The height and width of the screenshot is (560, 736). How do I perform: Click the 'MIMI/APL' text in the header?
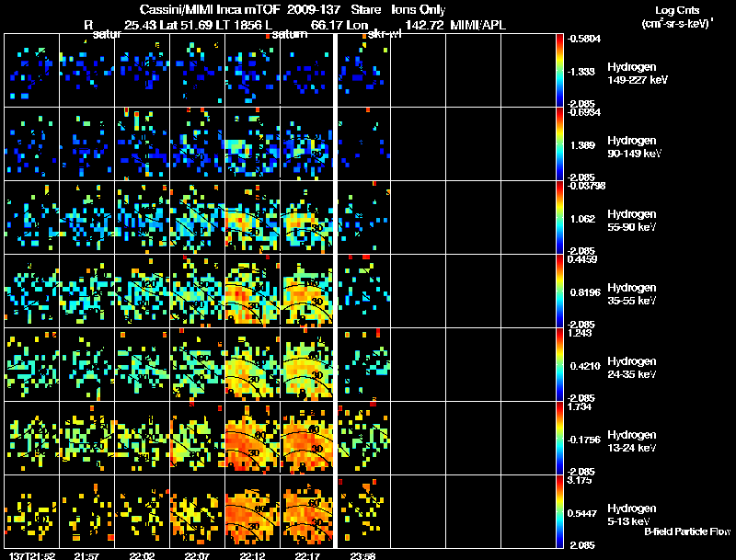click(x=477, y=26)
